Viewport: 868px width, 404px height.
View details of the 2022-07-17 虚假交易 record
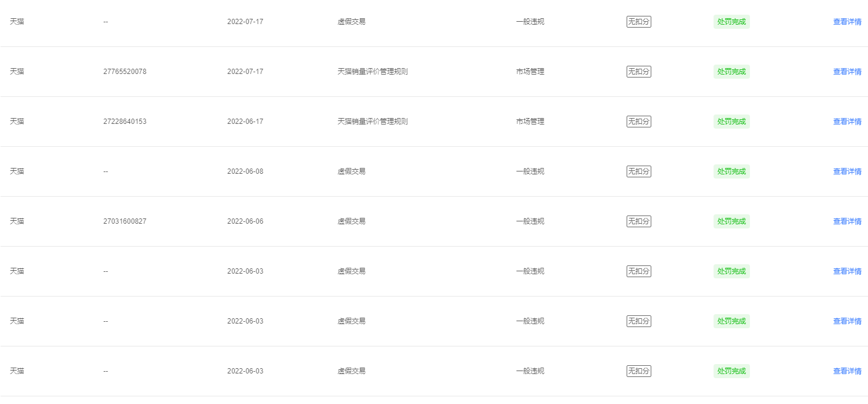[x=847, y=22]
